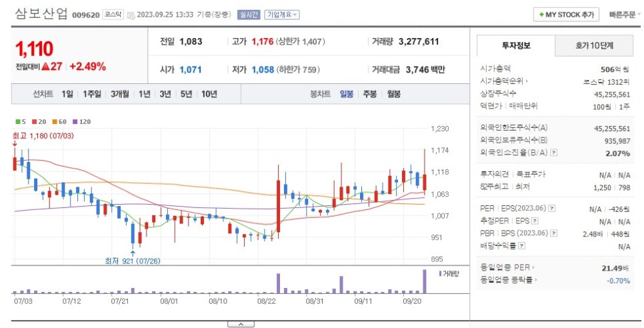Click the 상한가 1,407 text
The image size is (644, 328).
point(301,41)
